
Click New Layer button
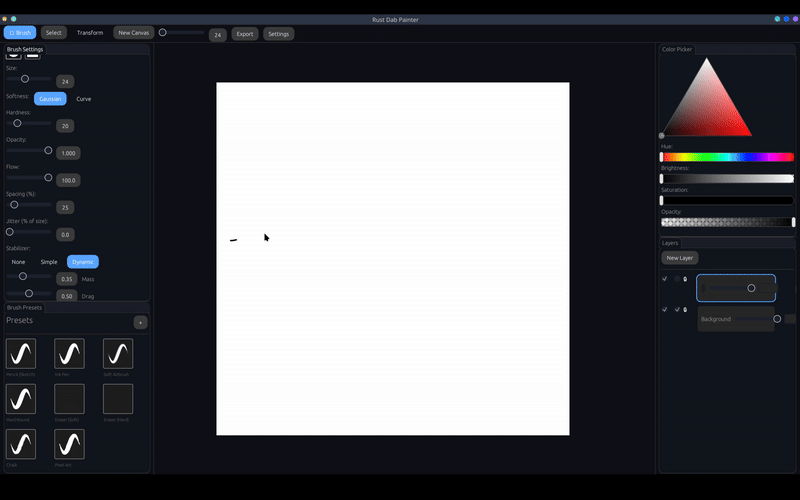680,258
